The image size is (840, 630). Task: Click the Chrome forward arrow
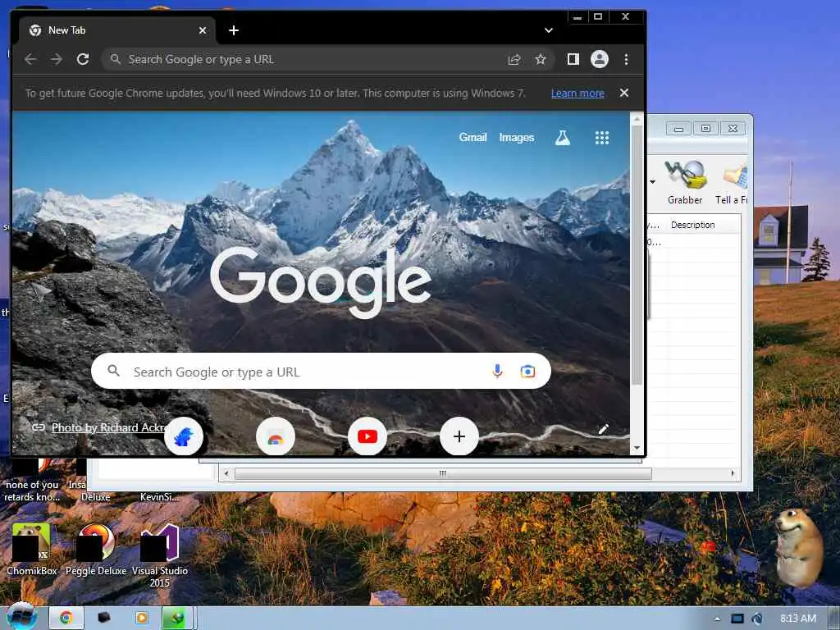pyautogui.click(x=57, y=59)
